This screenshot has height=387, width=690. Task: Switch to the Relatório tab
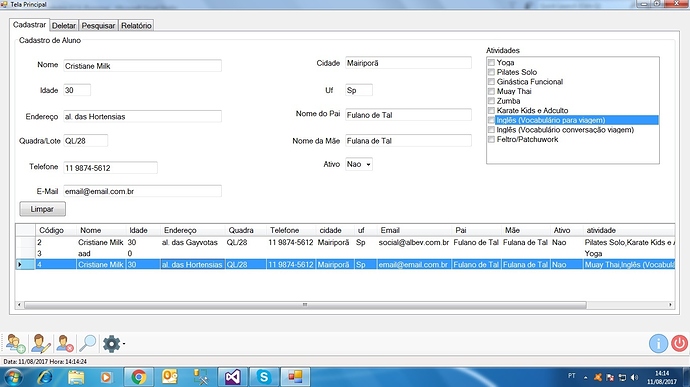(x=136, y=26)
